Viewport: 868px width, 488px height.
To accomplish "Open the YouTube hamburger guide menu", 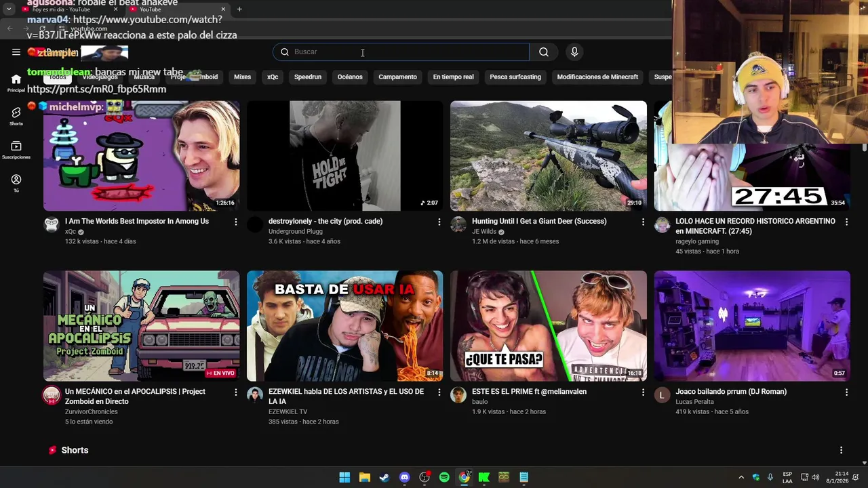I will [16, 52].
